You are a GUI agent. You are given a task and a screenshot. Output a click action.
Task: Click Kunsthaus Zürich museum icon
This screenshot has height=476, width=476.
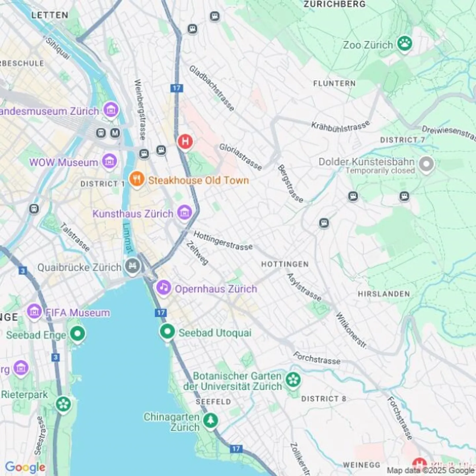tap(184, 213)
